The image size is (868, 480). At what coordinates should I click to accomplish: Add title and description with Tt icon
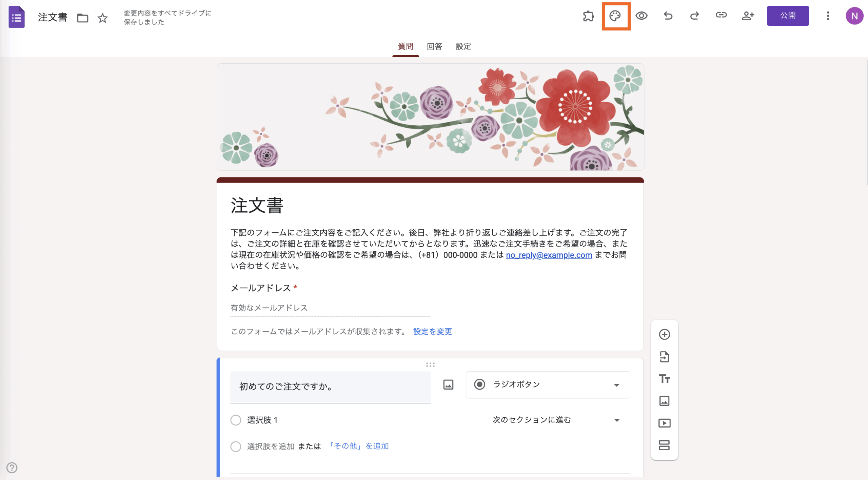pyautogui.click(x=664, y=379)
